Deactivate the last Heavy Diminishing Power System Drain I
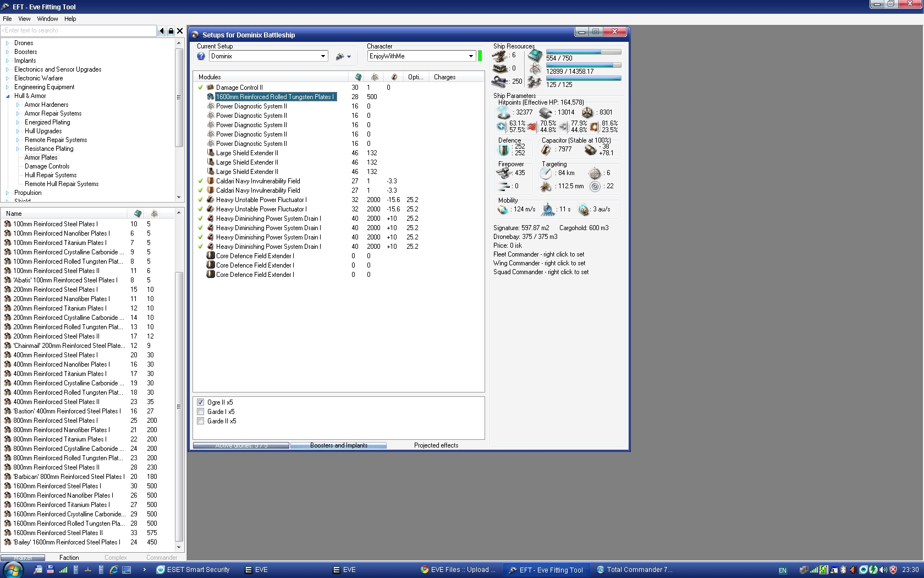The image size is (924, 578). coord(201,247)
